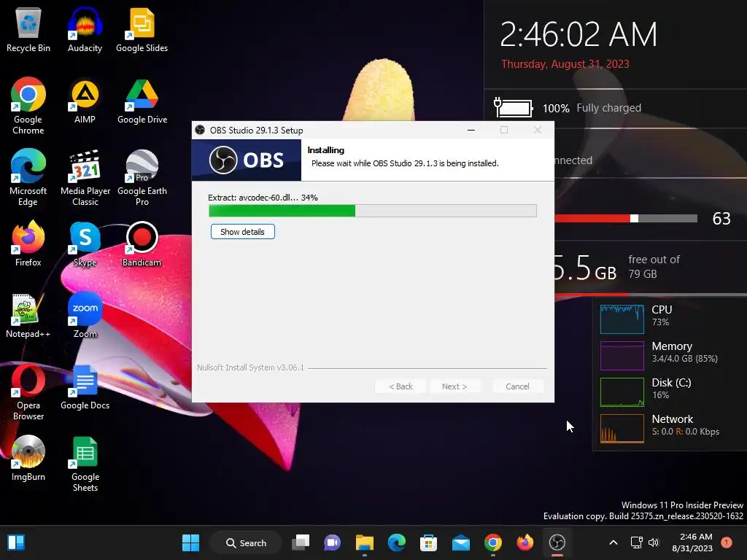This screenshot has height=560, width=747.
Task: Click 'Extract: avcodec-60.dll... 34%' status text
Action: coord(263,197)
